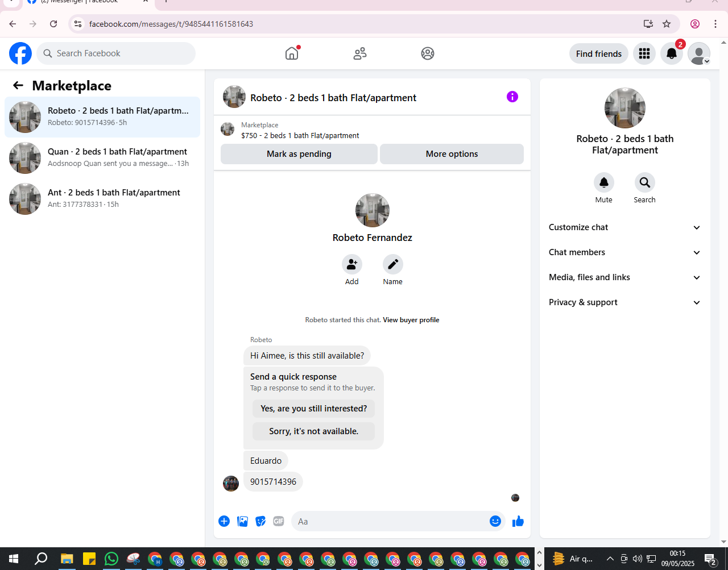Choose a sticker using the sticker icon
This screenshot has height=570, width=728.
[260, 521]
